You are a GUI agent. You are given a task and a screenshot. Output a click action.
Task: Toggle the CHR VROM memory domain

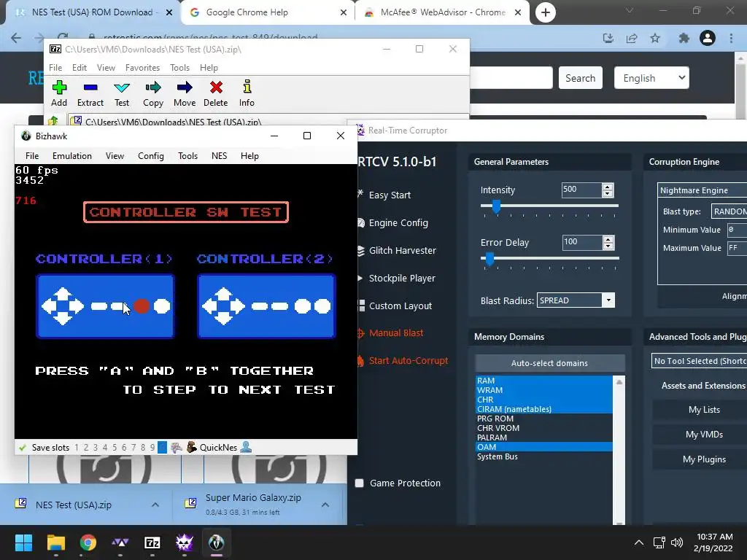pyautogui.click(x=543, y=428)
